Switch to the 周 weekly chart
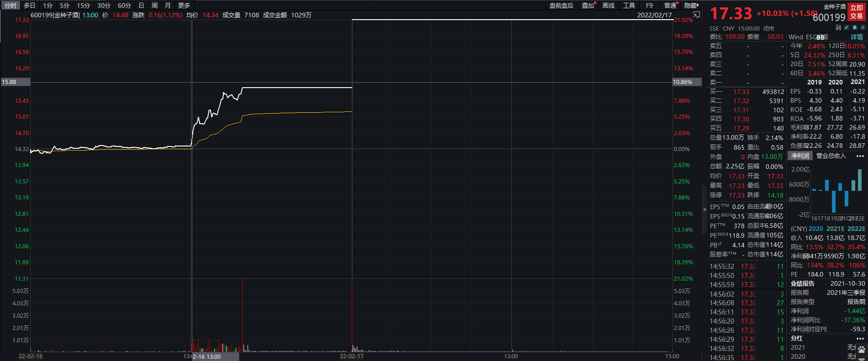The width and height of the screenshot is (868, 361). 154,5
